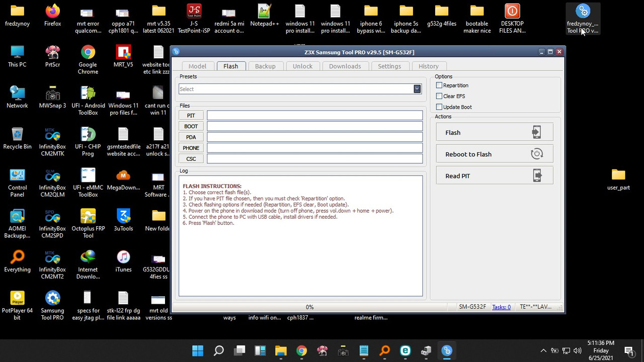Click the SM-G532F status bar text

coord(472,307)
